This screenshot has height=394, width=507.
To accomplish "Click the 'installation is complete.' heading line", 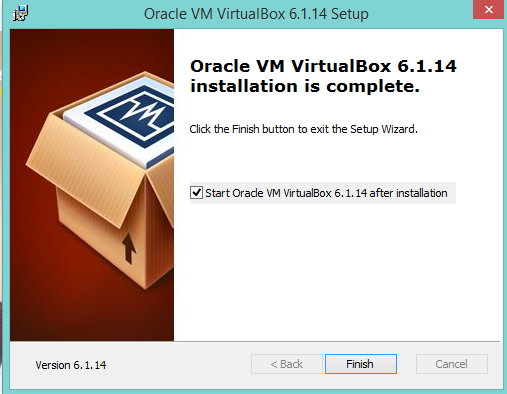I will click(305, 86).
